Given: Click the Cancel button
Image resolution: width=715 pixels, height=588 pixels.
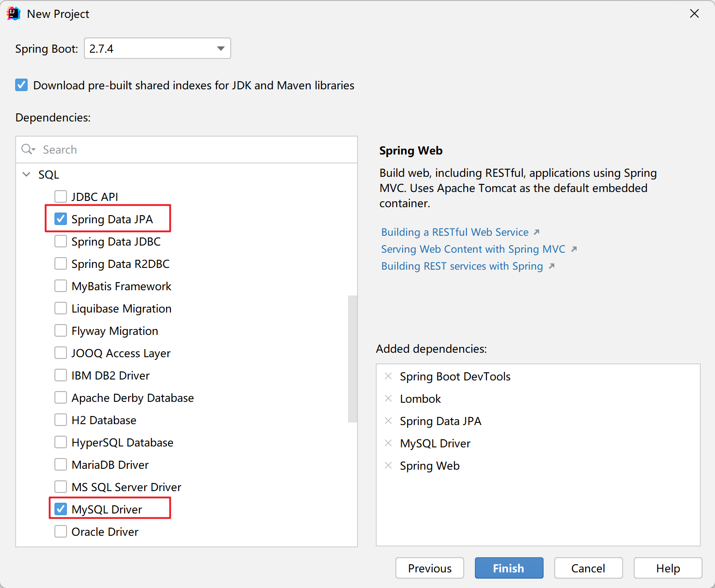Looking at the screenshot, I should click(589, 568).
